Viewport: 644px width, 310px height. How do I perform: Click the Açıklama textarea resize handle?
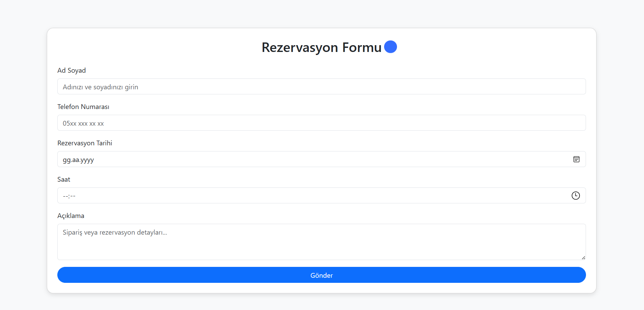coord(583,258)
